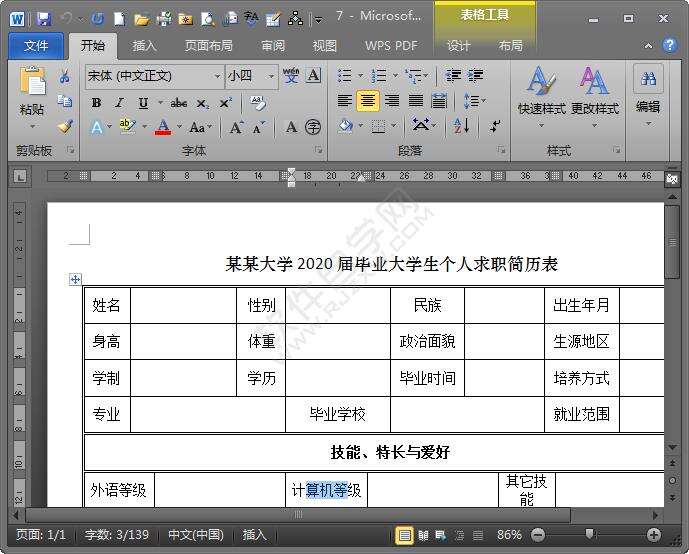Open the Font dialog launcher
The width and height of the screenshot is (689, 554).
tap(318, 150)
